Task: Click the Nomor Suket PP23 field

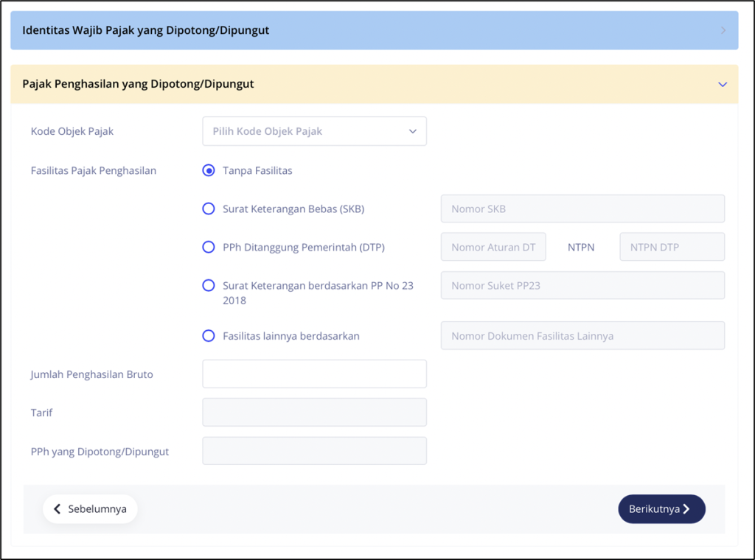Action: coord(582,285)
